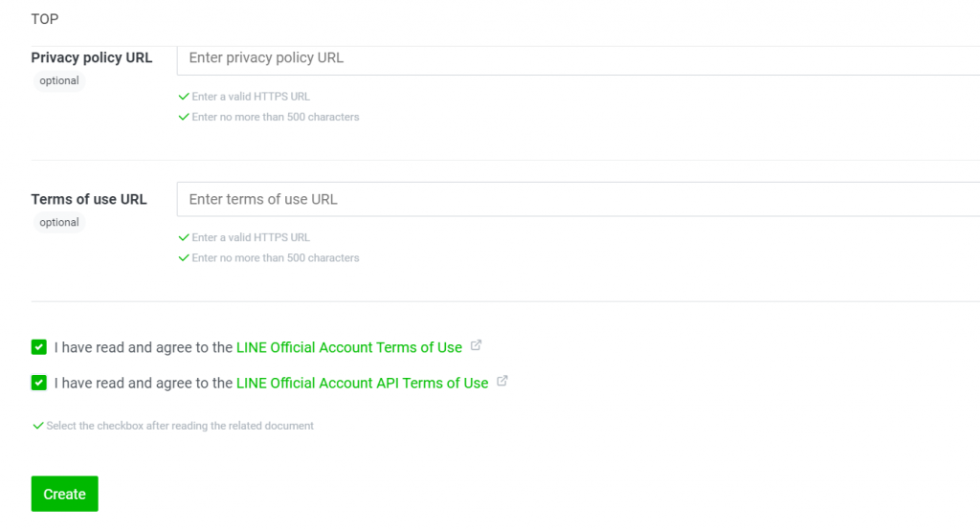Open external link icon beside API Terms of Use
Screen dimensions: 980x529
(501, 381)
